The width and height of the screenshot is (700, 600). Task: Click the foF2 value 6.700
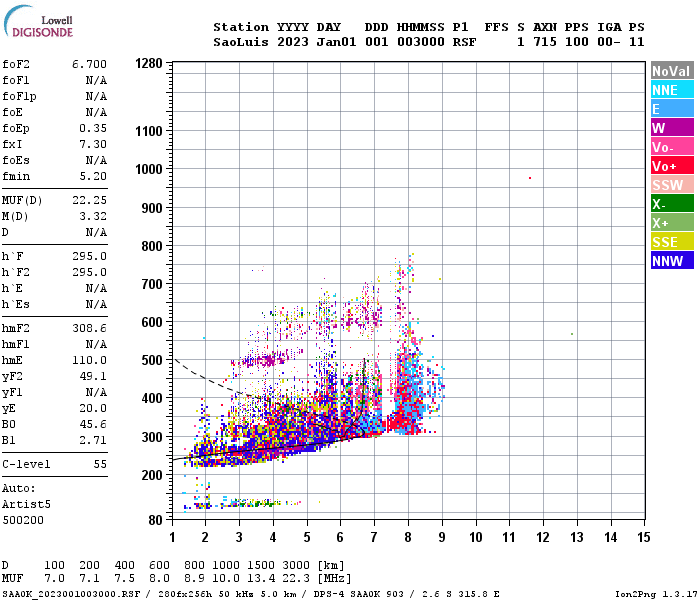click(x=89, y=64)
